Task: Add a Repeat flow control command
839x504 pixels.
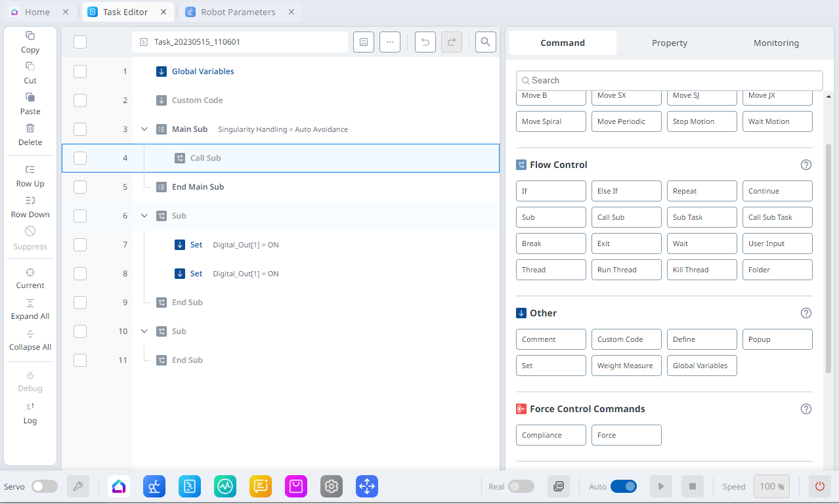Action: pos(702,191)
